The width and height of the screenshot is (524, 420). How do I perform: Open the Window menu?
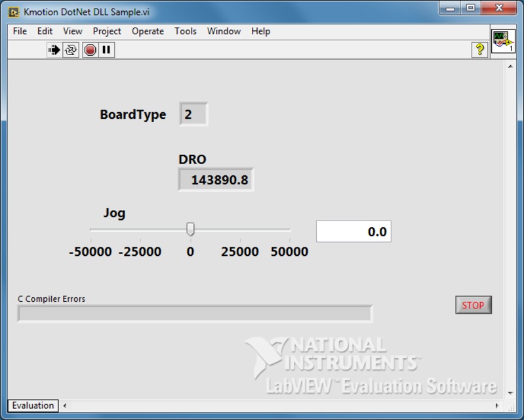pyautogui.click(x=224, y=31)
